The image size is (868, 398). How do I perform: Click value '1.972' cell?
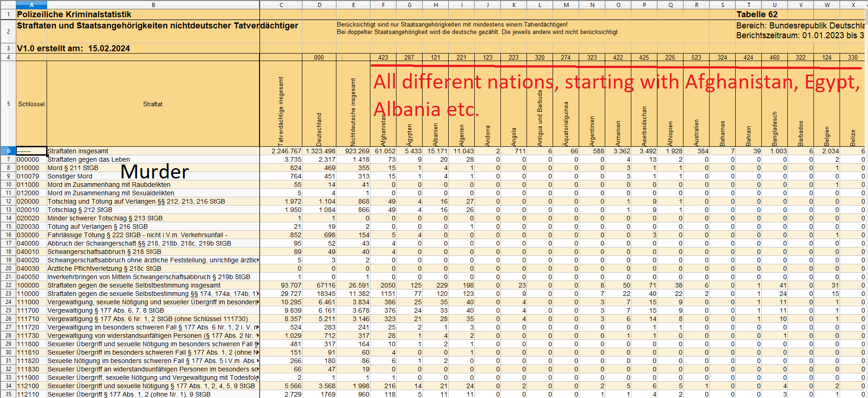pos(281,201)
